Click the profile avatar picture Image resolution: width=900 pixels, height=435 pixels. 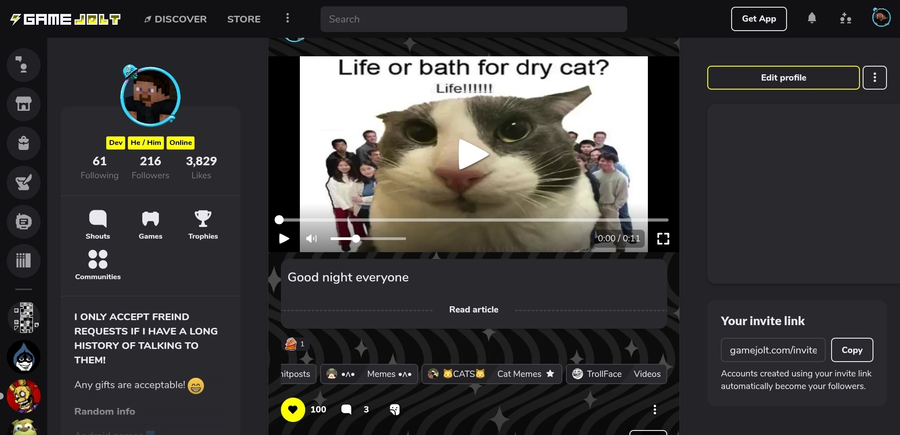pos(150,96)
